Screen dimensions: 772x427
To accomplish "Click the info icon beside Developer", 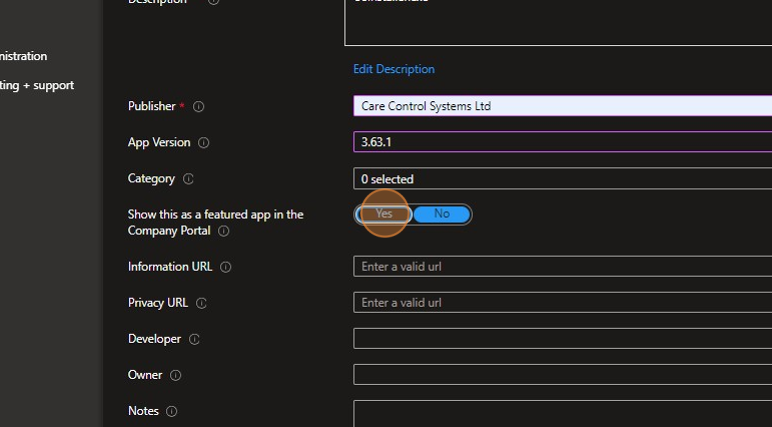I will [x=194, y=339].
